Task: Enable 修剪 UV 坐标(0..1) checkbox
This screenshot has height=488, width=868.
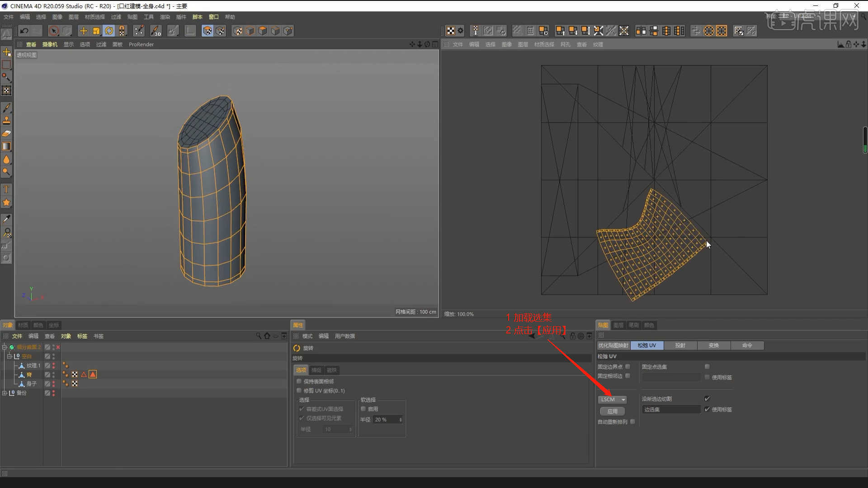Action: tap(299, 390)
